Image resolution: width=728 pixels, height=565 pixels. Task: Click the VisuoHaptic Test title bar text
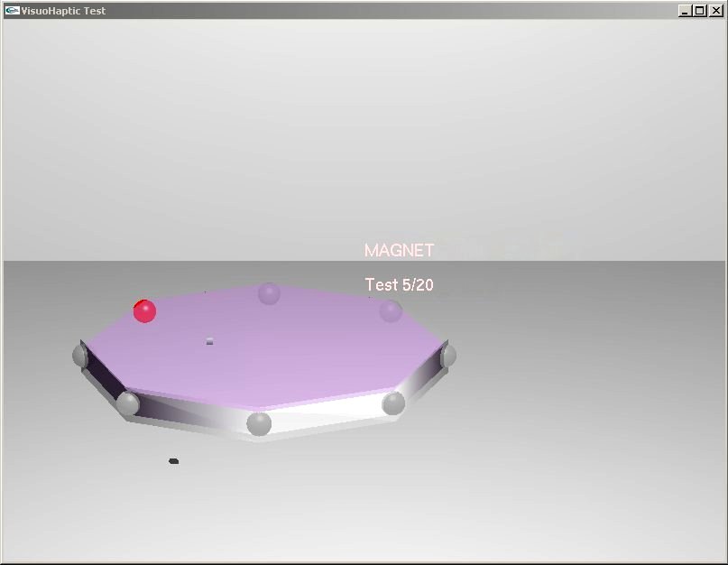[63, 11]
